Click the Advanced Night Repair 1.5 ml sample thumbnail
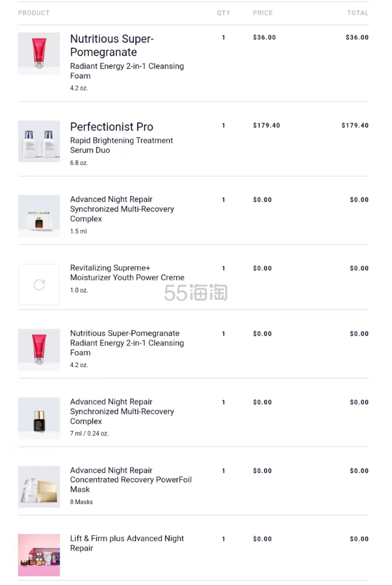This screenshot has width=392, height=585. (x=39, y=215)
